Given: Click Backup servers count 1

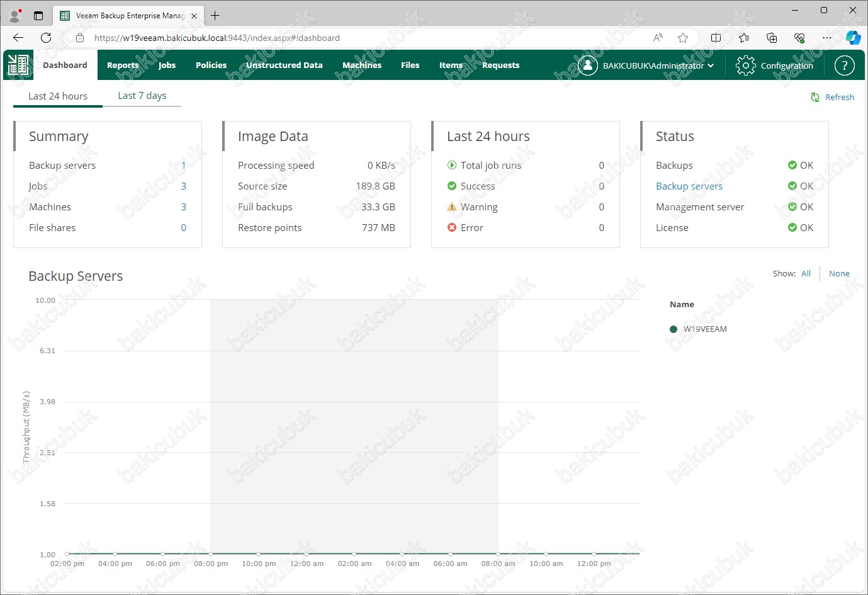Looking at the screenshot, I should tap(184, 165).
